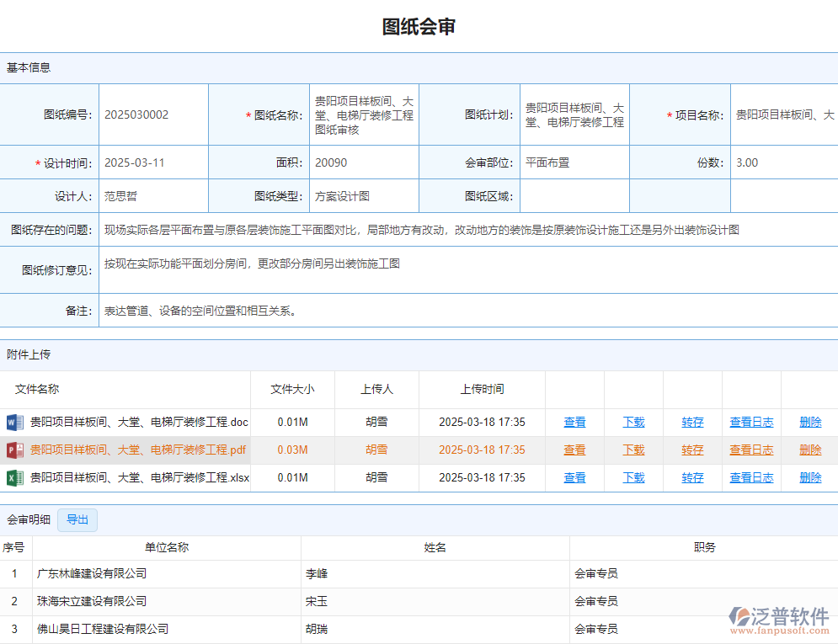Click the 文件名称 column header

pyautogui.click(x=37, y=389)
